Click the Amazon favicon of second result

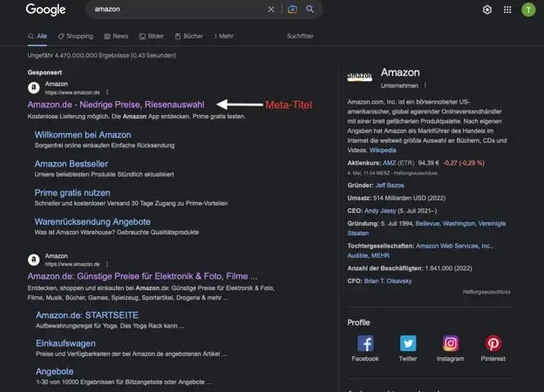click(34, 260)
